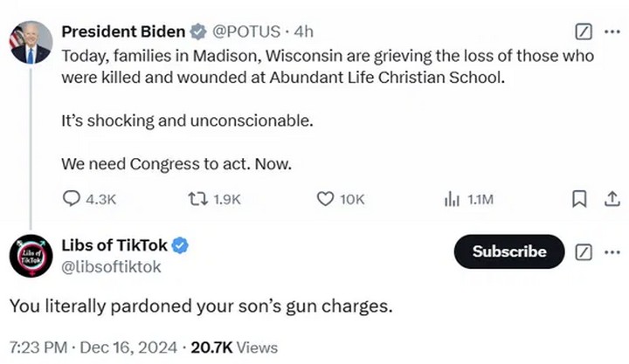629x364 pixels.
Task: Open Libs of TikTok avatar
Action: (31, 256)
